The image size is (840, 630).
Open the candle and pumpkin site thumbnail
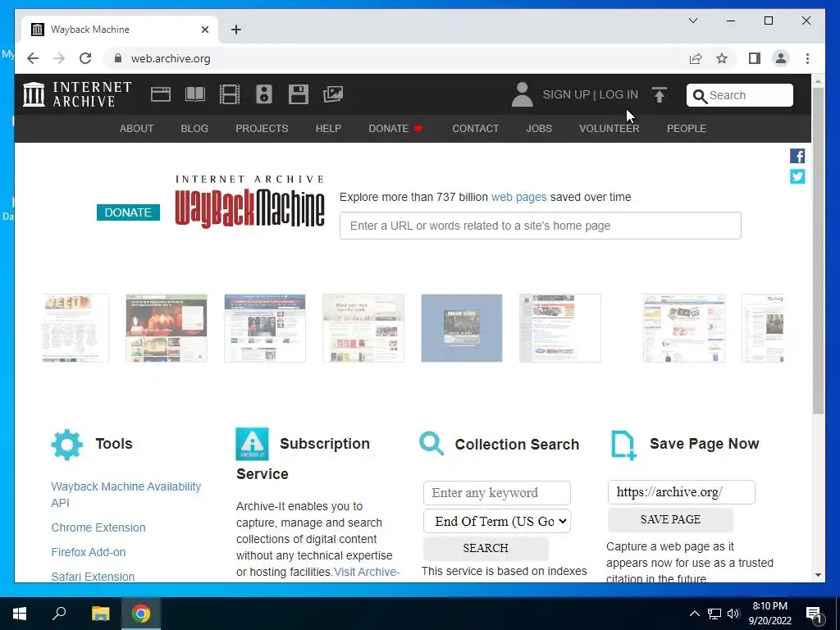(166, 328)
